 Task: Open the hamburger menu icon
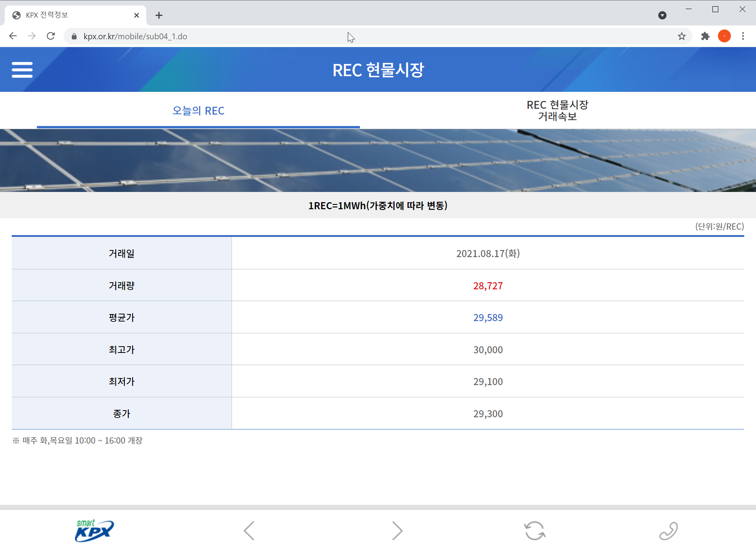pyautogui.click(x=22, y=70)
